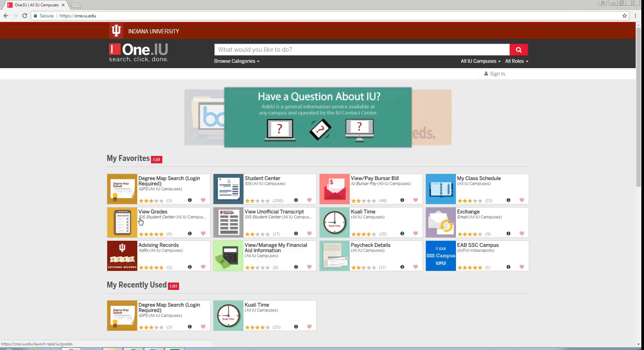Open the Student Center tile icon
This screenshot has width=644, height=350.
[228, 189]
